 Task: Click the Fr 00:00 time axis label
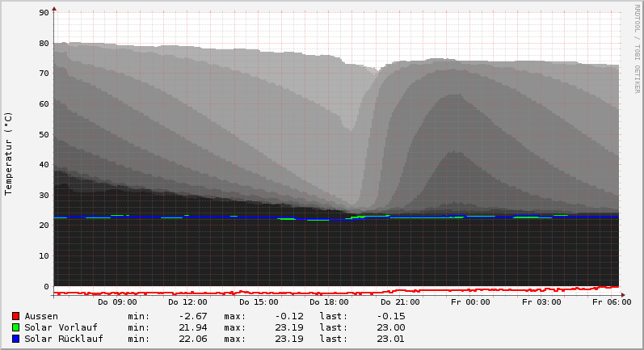(x=470, y=302)
